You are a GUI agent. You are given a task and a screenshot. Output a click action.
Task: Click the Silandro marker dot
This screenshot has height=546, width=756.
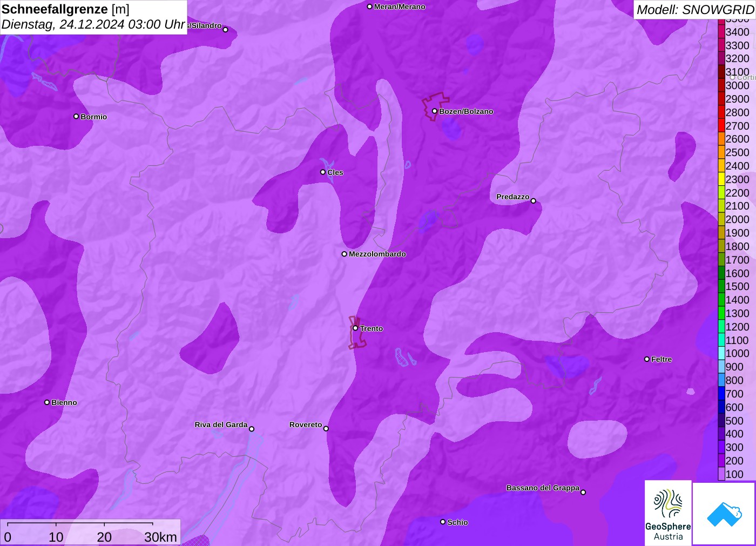pos(226,30)
